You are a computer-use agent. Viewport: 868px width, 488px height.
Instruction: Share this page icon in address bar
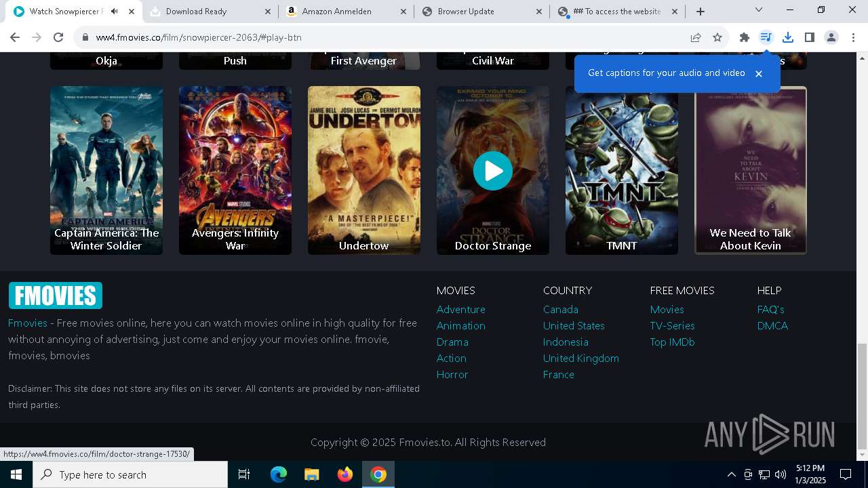[x=696, y=37]
